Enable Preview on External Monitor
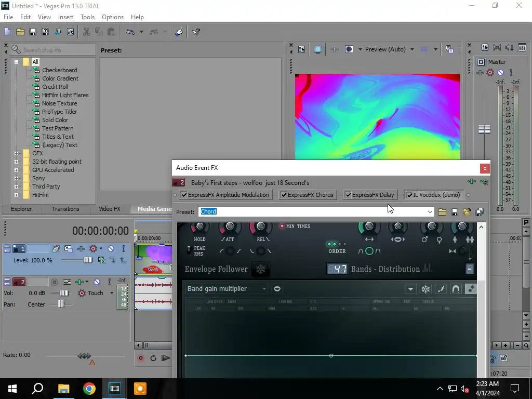This screenshot has height=399, width=532. click(318, 49)
